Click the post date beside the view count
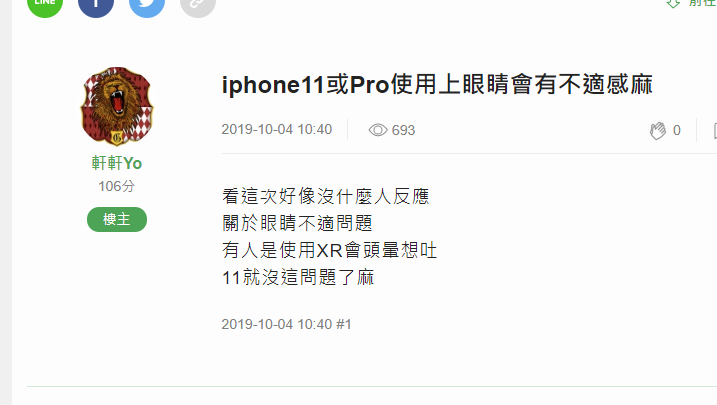717x405 pixels. point(277,129)
